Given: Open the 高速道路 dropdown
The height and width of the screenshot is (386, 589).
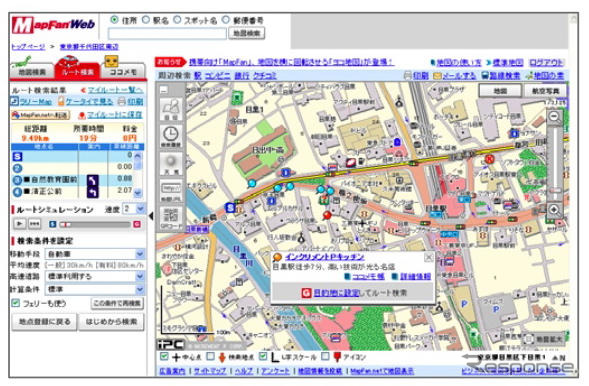Looking at the screenshot, I should 95,277.
